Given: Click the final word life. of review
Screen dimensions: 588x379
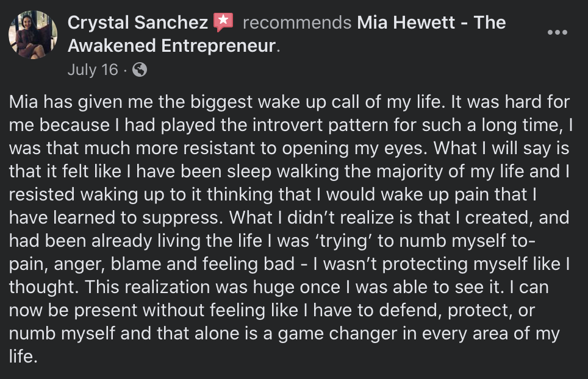Looking at the screenshot, I should click(x=23, y=356).
